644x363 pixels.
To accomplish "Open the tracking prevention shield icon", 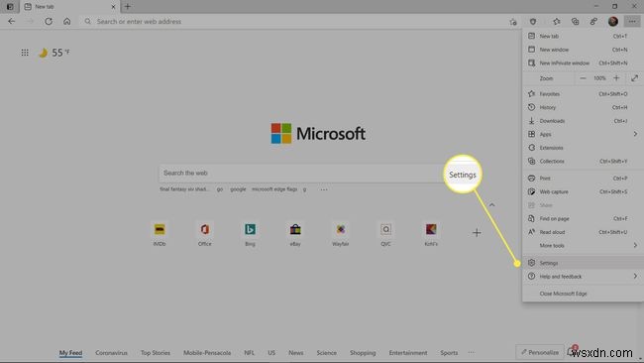I will pos(533,22).
